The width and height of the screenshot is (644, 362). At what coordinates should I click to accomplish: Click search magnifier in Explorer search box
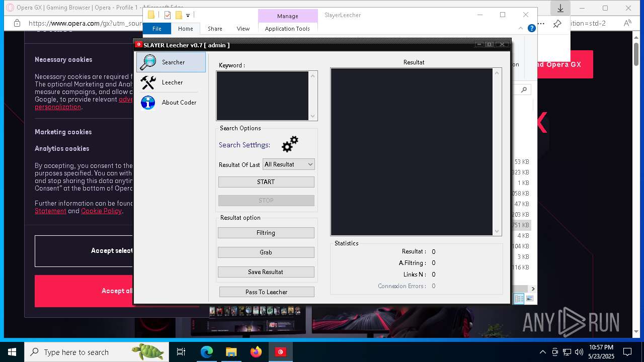[524, 89]
